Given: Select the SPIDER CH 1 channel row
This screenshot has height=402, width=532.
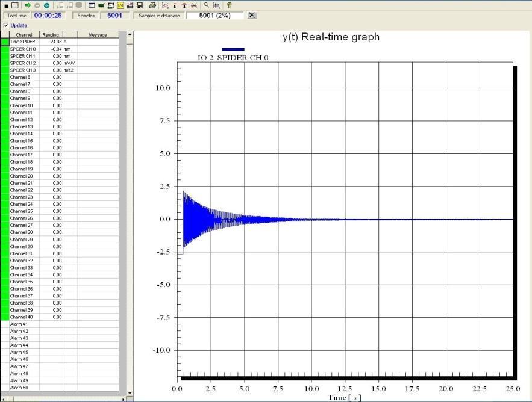Looking at the screenshot, I should (x=60, y=56).
